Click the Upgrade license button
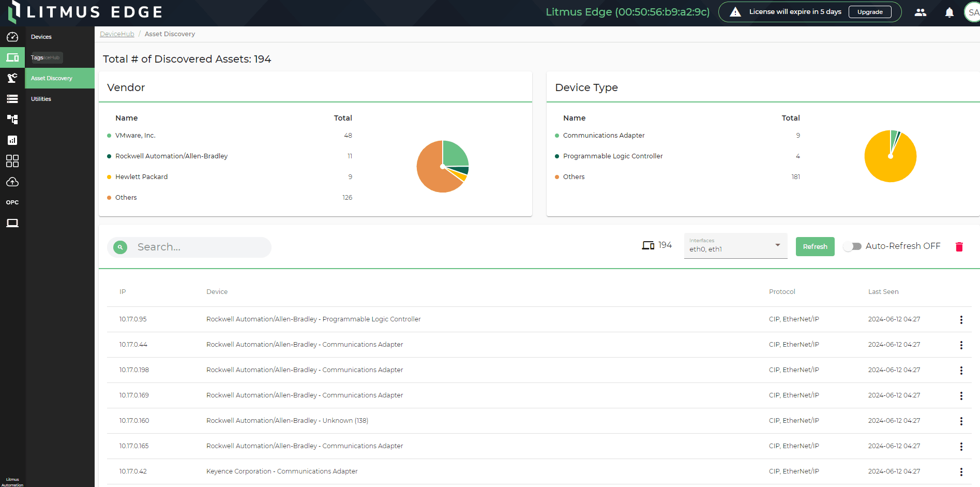The image size is (980, 487). 869,12
